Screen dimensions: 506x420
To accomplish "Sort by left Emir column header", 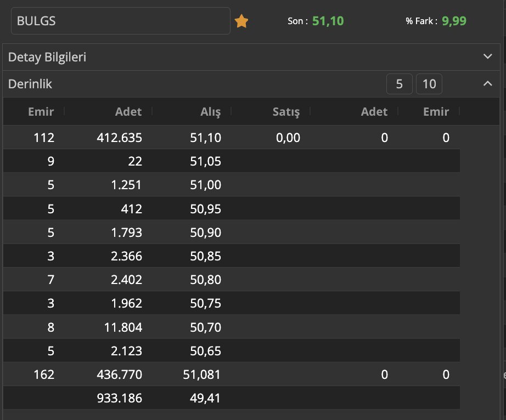I will click(41, 111).
